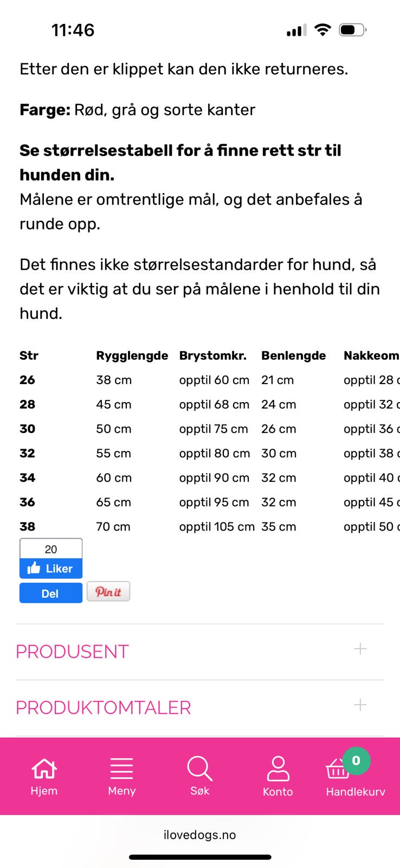This screenshot has height=868, width=400.
Task: Tap the PRODUKTOMTALER heading text
Action: pyautogui.click(x=103, y=707)
